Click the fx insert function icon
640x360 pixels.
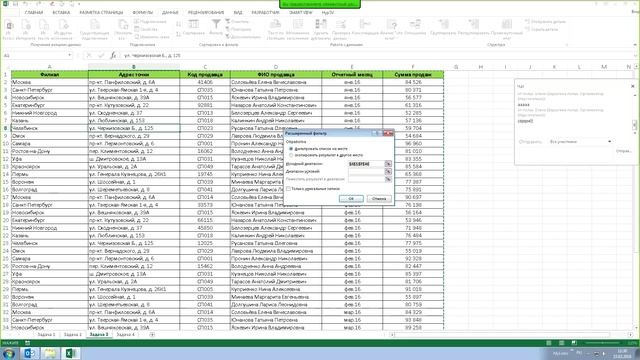(113, 55)
